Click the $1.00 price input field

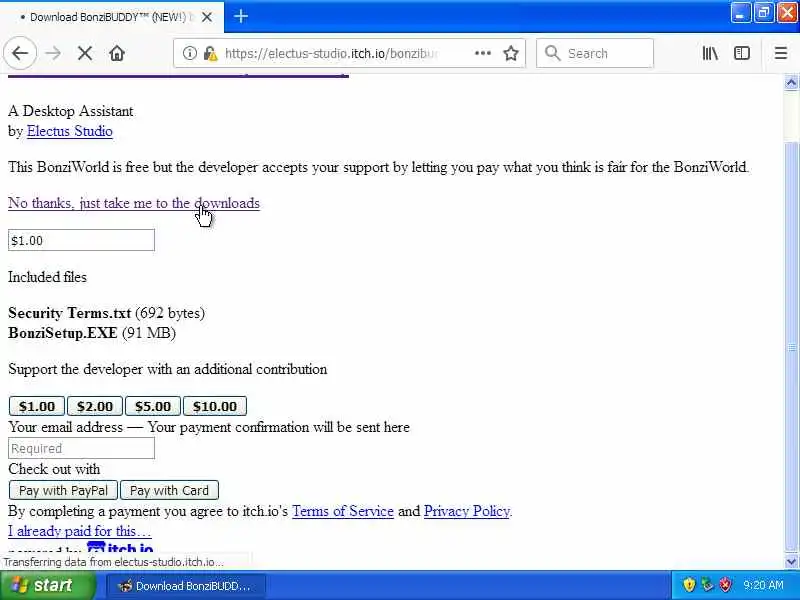(81, 240)
